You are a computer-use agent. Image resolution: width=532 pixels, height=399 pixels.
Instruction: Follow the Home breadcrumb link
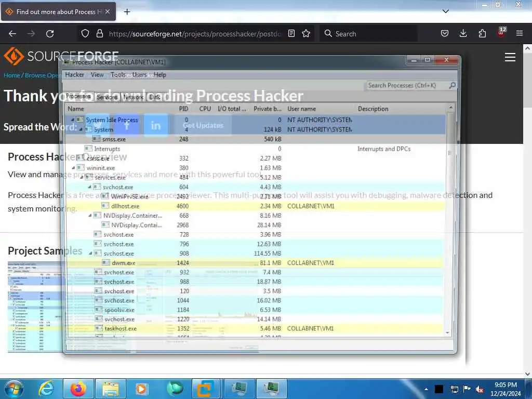11,75
